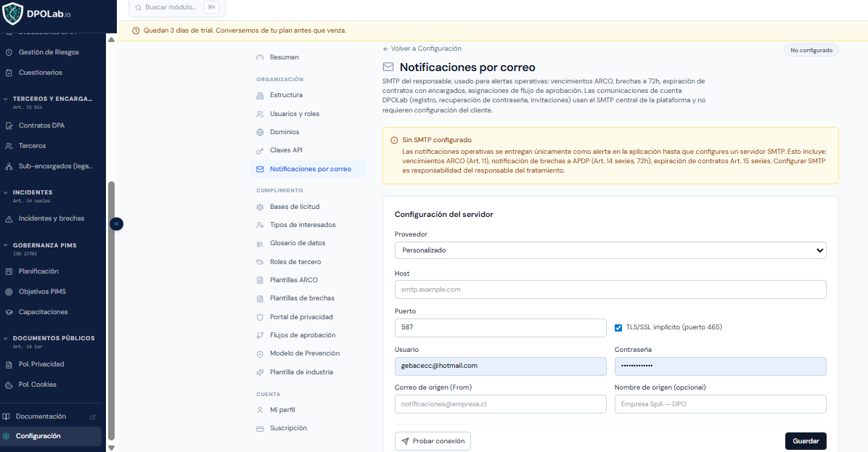This screenshot has height=452, width=868.
Task: Click the Objetivos PIMS target icon
Action: [9, 292]
